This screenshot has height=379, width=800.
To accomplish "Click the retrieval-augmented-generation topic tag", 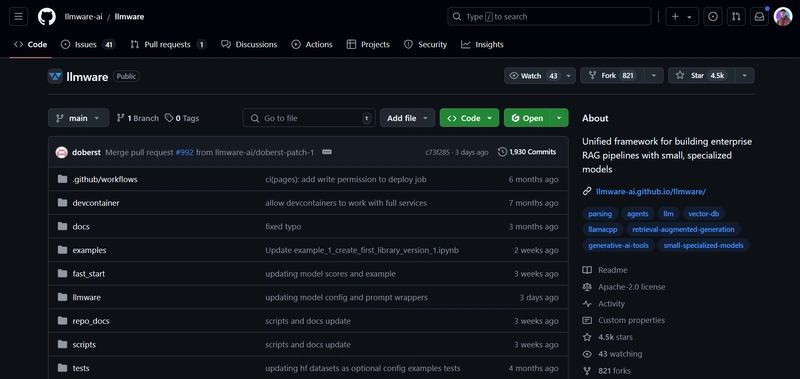I will (x=683, y=230).
